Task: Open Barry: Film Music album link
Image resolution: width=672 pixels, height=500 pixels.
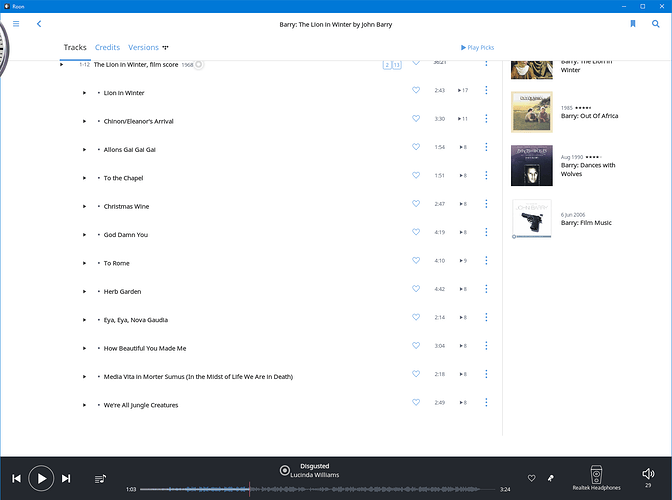Action: tap(586, 223)
